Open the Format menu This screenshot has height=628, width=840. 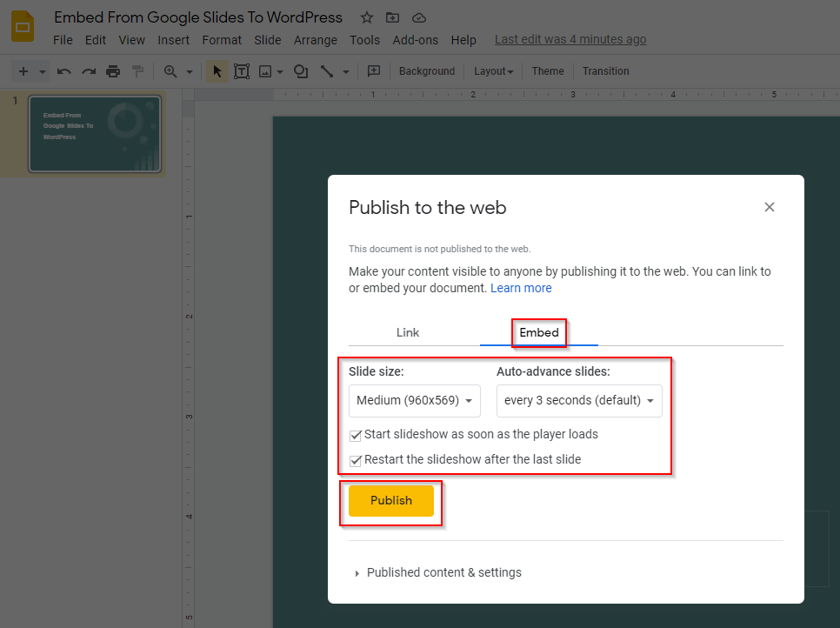point(222,40)
